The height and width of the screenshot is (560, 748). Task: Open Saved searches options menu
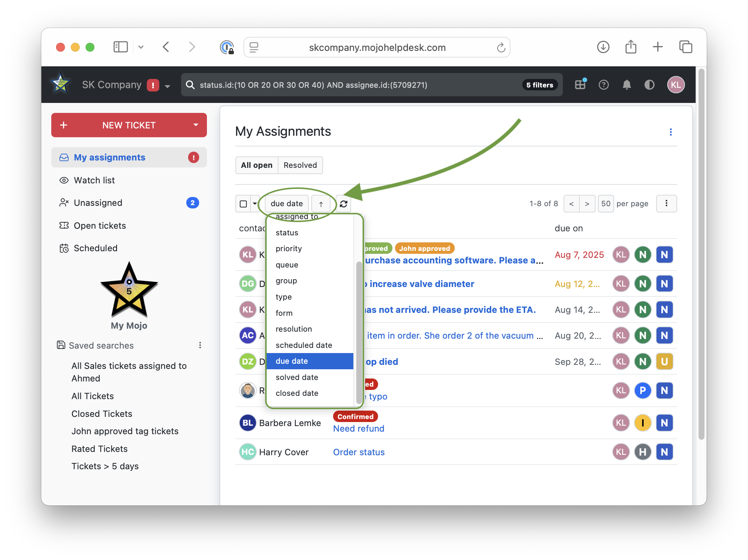point(200,345)
